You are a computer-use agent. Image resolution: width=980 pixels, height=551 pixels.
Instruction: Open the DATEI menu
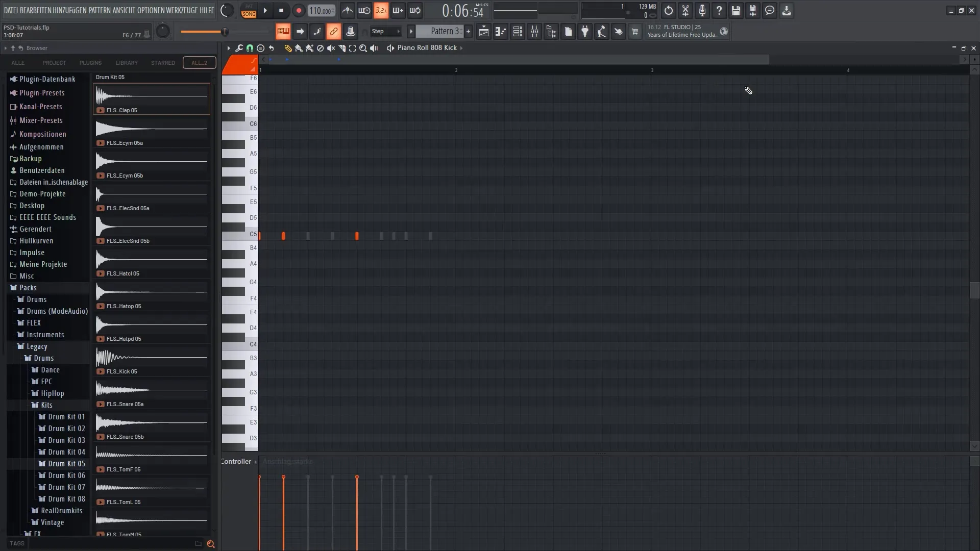pos(11,10)
